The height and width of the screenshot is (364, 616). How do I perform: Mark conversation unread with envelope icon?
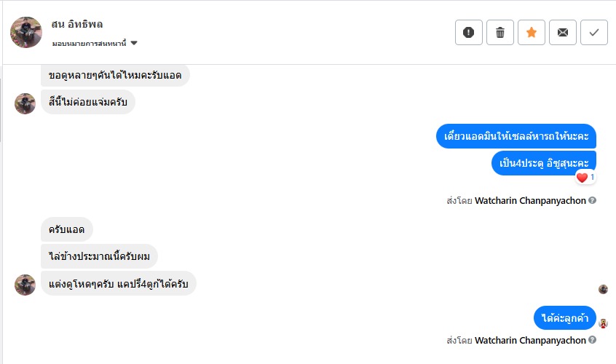click(563, 32)
